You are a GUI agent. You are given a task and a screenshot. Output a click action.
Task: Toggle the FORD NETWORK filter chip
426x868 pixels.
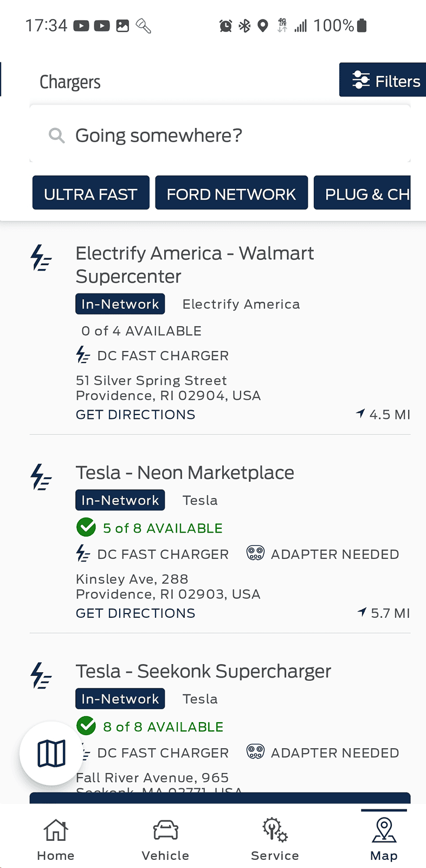tap(231, 193)
